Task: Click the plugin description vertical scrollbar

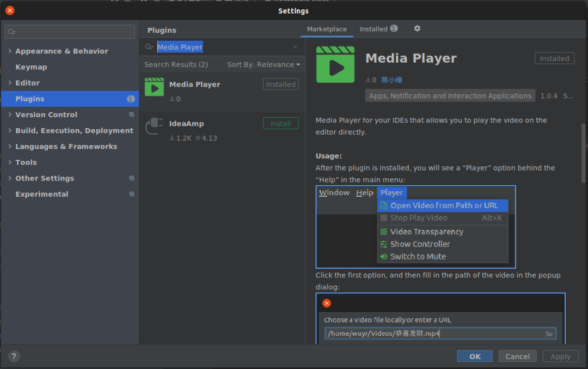Action: [x=584, y=153]
